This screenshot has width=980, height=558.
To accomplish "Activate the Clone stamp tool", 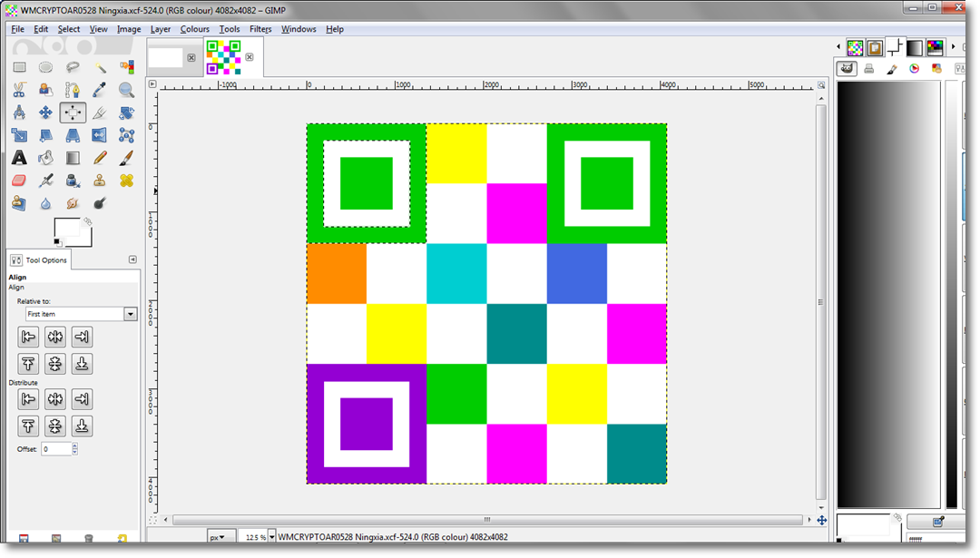I will coord(100,181).
